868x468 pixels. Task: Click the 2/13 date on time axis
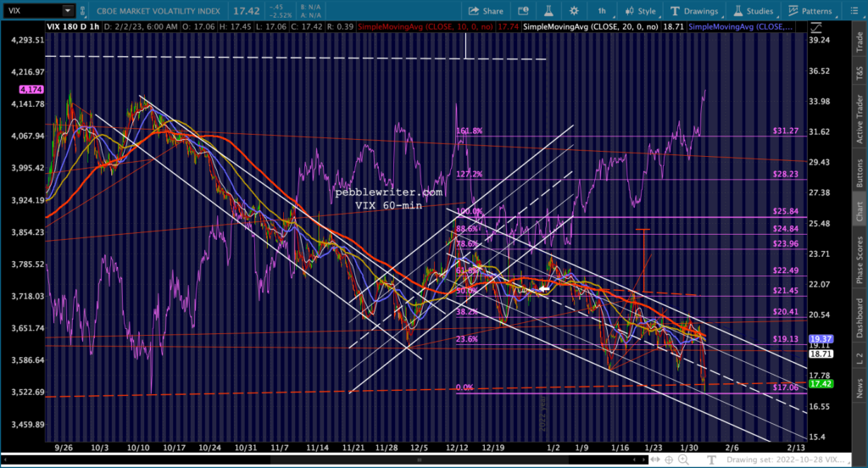(x=796, y=448)
